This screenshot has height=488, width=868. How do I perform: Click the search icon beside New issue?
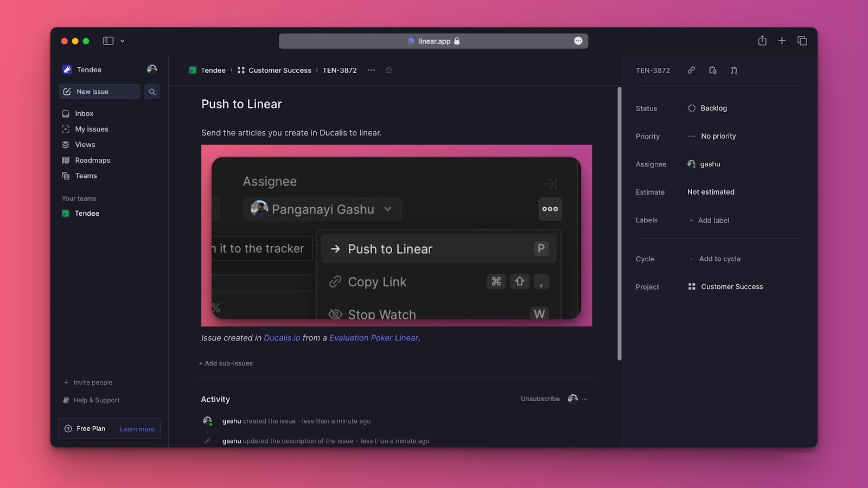point(152,92)
